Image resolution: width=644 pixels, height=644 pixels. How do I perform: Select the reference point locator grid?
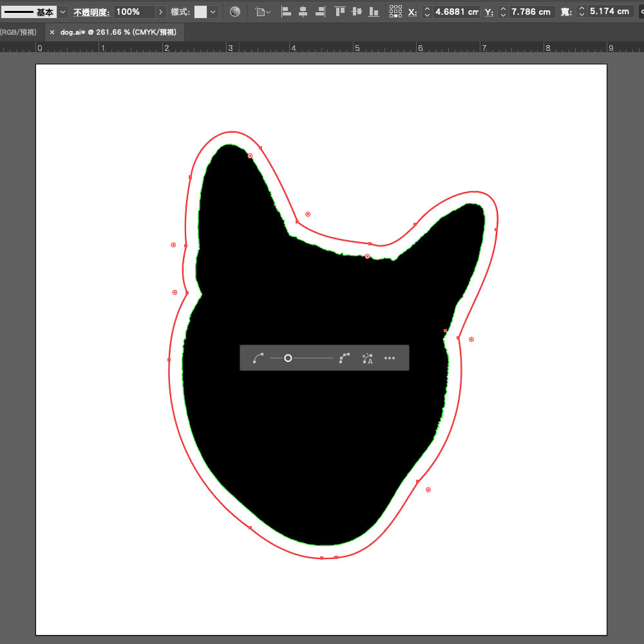[x=396, y=12]
